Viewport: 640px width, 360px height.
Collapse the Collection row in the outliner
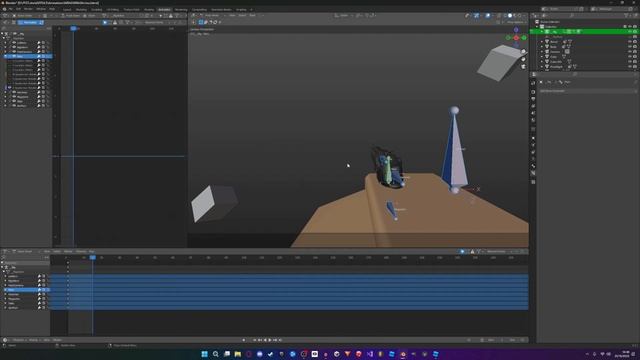(536, 27)
